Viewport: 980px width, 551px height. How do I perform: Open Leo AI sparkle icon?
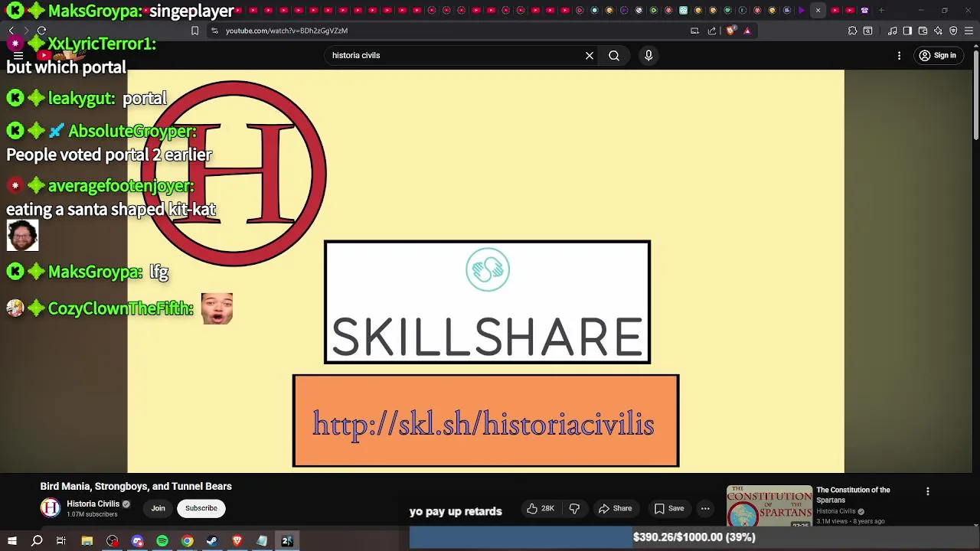[x=938, y=31]
